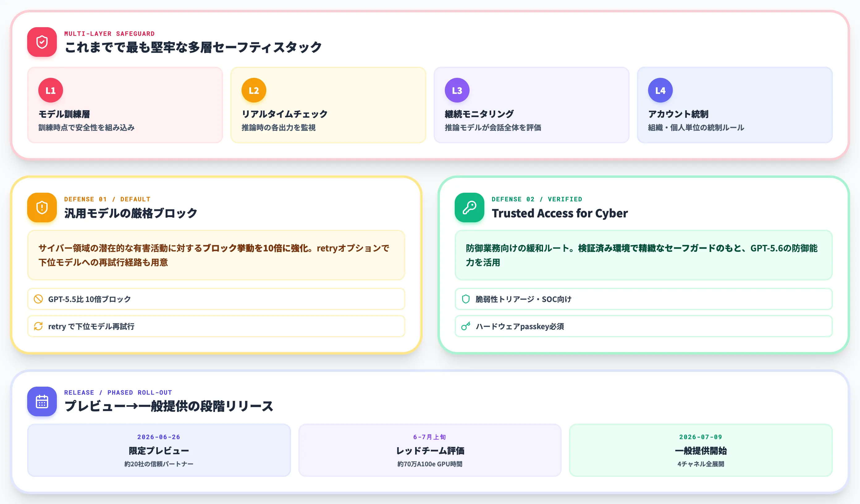860x504 pixels.
Task: Click the text 推論時の各出力を監視
Action: (278, 128)
